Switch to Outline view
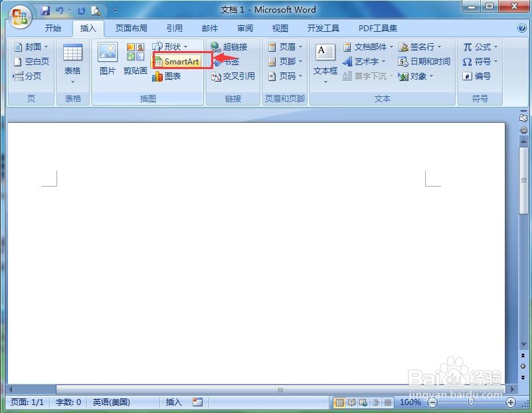The height and width of the screenshot is (413, 532). [x=376, y=402]
